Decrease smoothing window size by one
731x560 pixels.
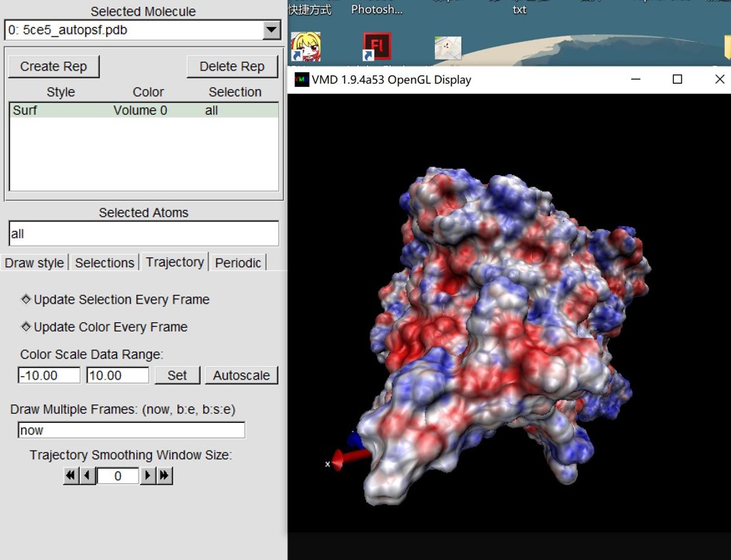click(88, 476)
